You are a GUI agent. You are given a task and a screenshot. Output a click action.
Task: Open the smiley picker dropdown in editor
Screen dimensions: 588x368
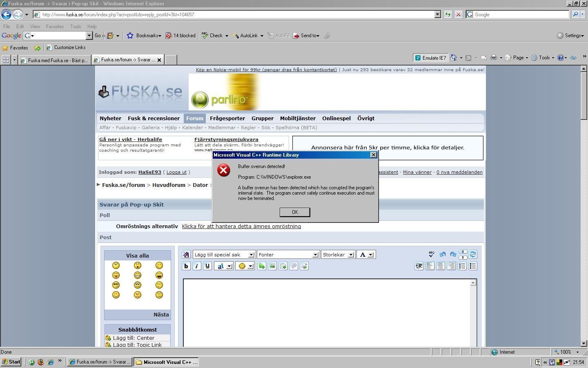click(245, 266)
